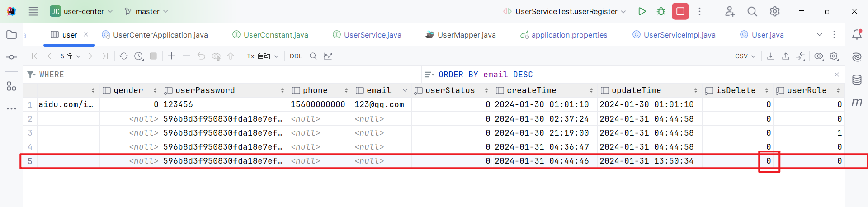This screenshot has width=868, height=207.
Task: Add a new row with plus icon
Action: (x=171, y=56)
